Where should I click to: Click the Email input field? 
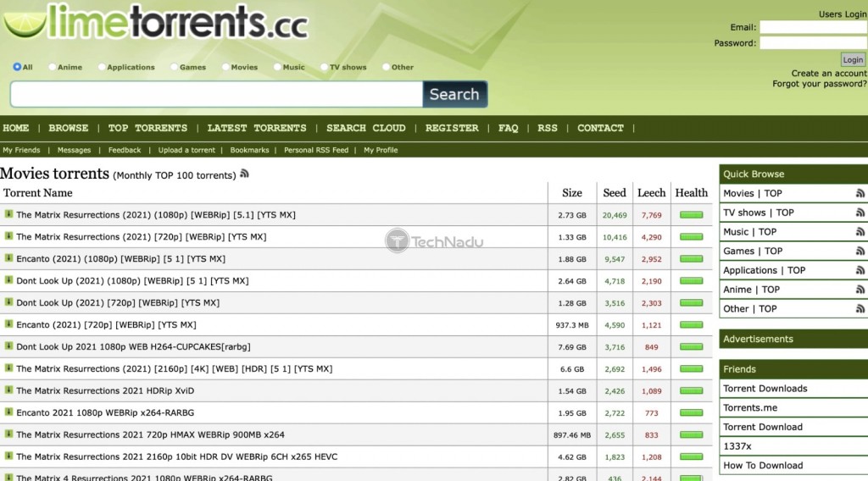(814, 27)
